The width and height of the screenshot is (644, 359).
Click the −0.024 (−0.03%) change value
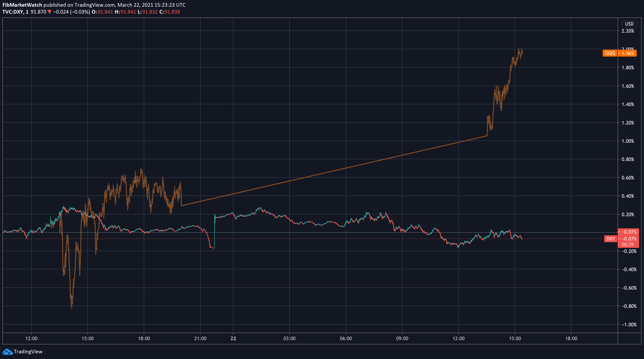click(x=72, y=12)
